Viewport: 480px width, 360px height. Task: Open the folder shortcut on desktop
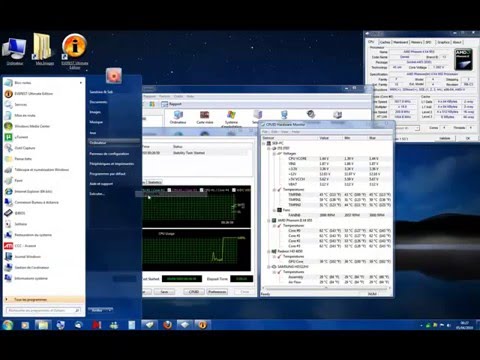click(x=44, y=49)
